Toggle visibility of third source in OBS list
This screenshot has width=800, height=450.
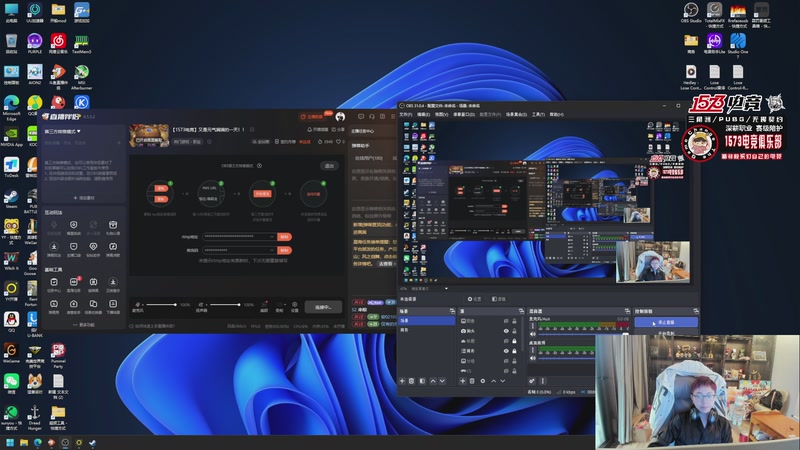(x=506, y=341)
